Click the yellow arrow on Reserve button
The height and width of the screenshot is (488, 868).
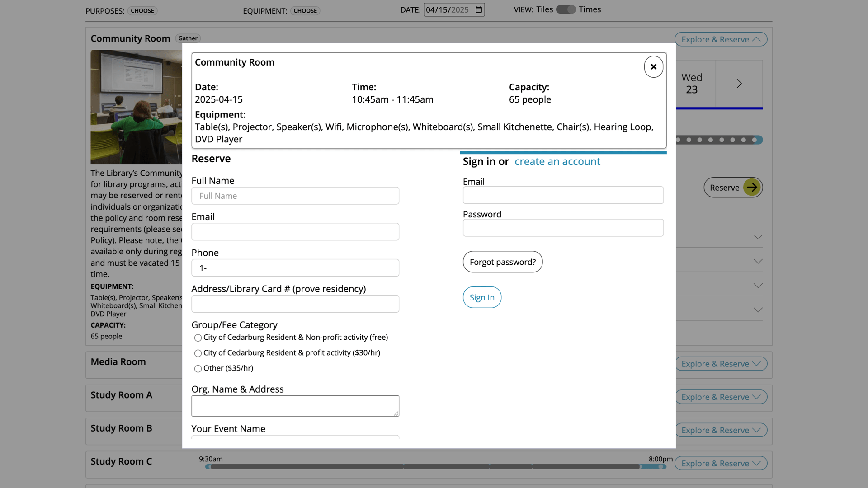(752, 188)
